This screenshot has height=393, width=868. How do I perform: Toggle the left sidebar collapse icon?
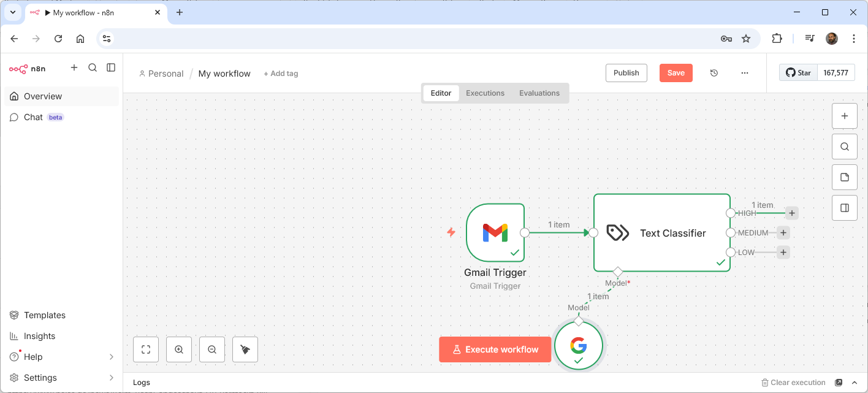coord(111,67)
